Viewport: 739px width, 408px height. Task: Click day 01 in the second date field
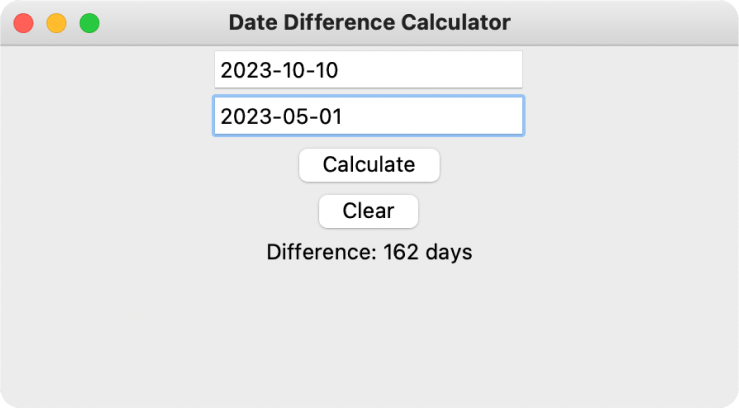coord(328,116)
